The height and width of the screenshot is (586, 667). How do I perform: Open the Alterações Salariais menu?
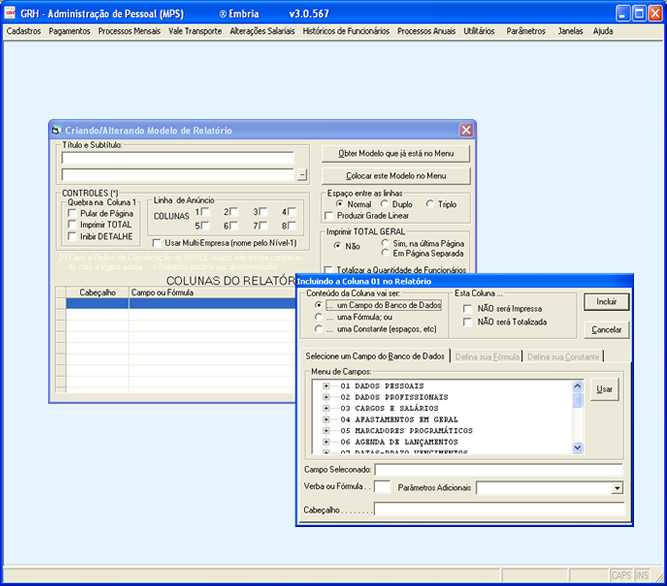coord(262,31)
